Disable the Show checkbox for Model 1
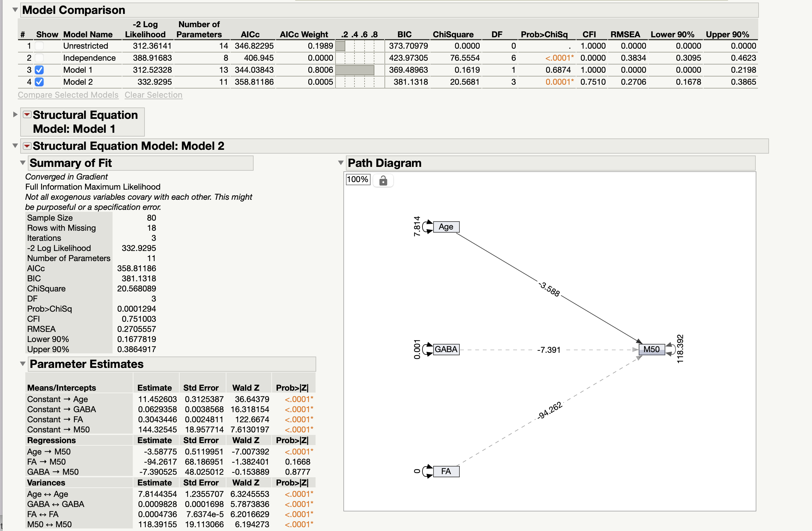The image size is (812, 531). [x=40, y=70]
